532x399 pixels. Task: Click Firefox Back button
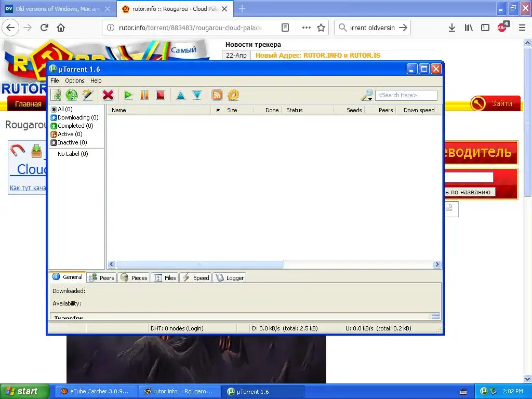[10, 28]
